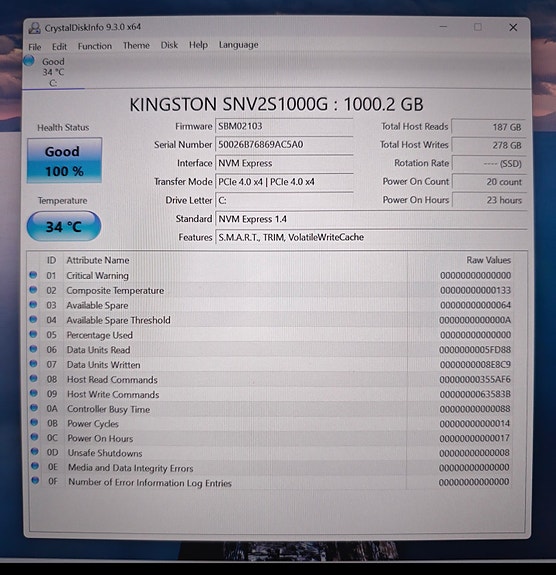This screenshot has height=575, width=556.
Task: Click the Percentage Used status dot
Action: [33, 334]
